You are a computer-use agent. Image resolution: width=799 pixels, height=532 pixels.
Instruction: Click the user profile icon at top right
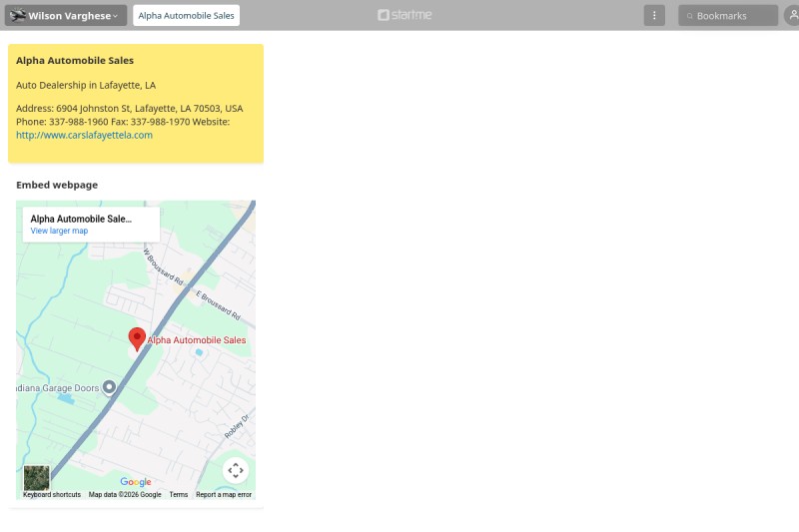click(792, 15)
